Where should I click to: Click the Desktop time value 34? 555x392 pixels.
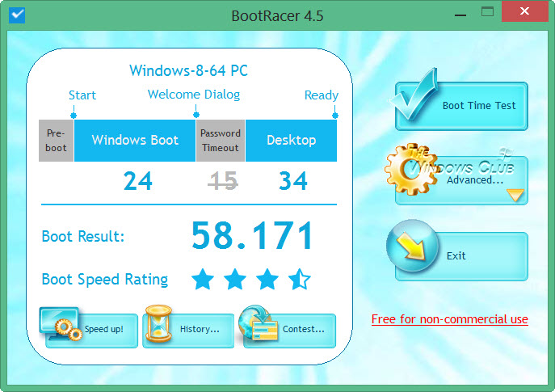coord(292,181)
